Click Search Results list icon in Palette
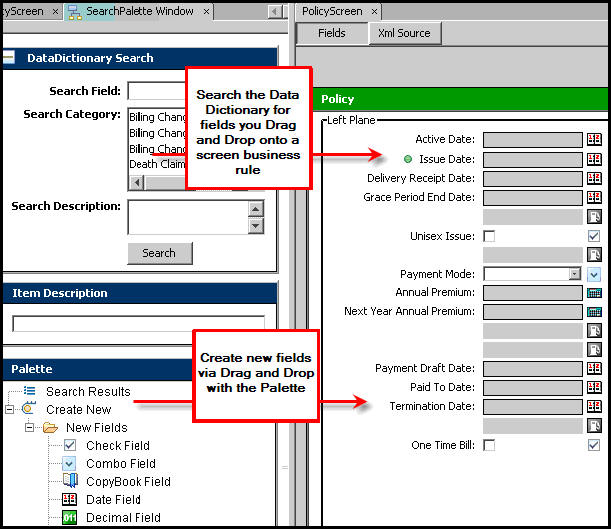 click(30, 391)
